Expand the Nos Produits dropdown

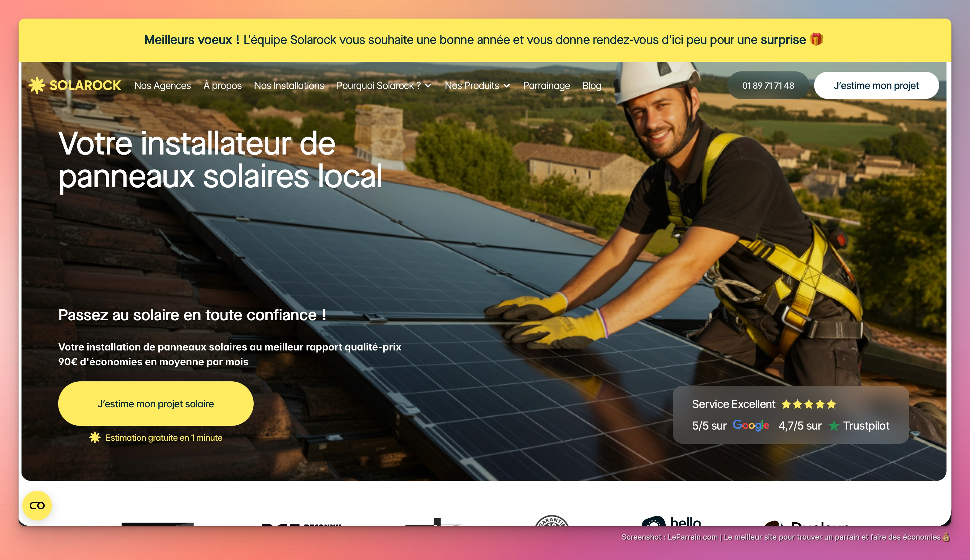click(477, 85)
